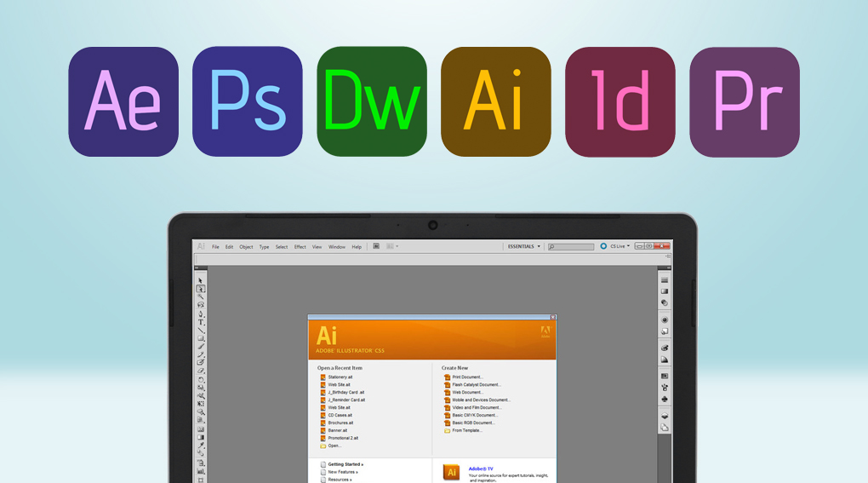Viewport: 868px width, 483px height.
Task: Select the Rectangle tool
Action: pyautogui.click(x=200, y=338)
